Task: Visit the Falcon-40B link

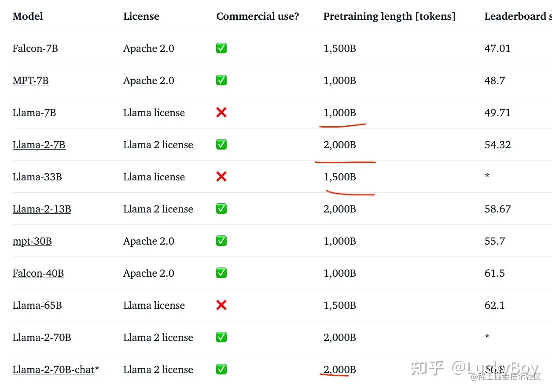Action: (x=38, y=273)
